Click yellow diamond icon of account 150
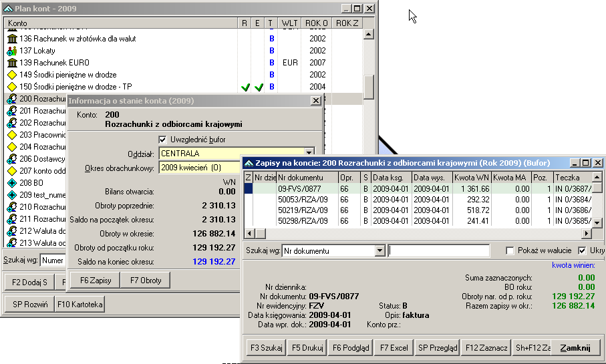The width and height of the screenshot is (606, 364). (x=11, y=87)
